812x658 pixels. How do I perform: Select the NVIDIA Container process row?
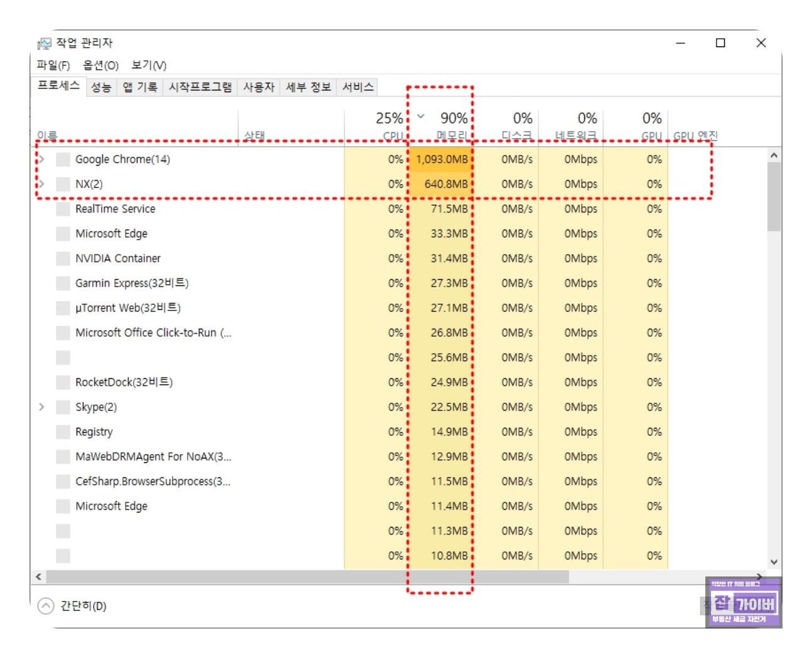[398, 258]
